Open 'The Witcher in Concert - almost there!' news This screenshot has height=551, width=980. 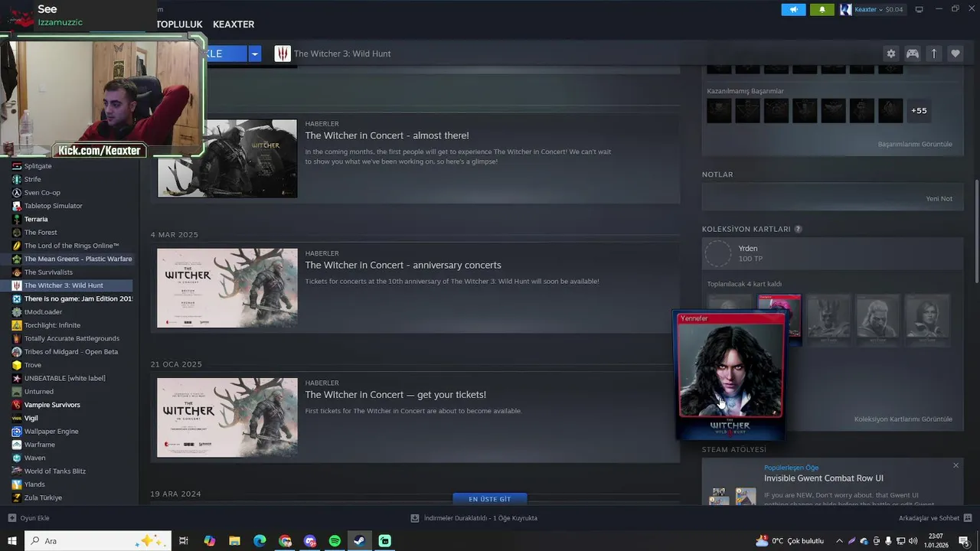387,135
